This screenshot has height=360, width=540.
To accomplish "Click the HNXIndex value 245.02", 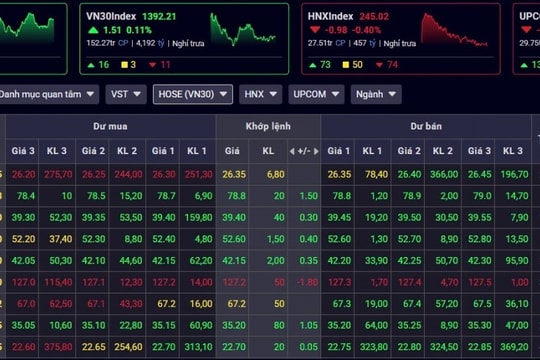I will click(x=374, y=16).
